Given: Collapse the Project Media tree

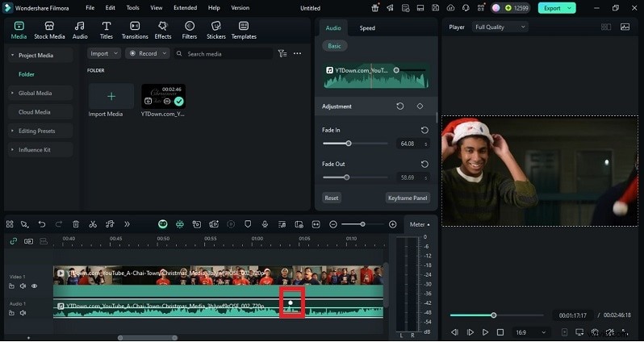Looking at the screenshot, I should pos(12,55).
